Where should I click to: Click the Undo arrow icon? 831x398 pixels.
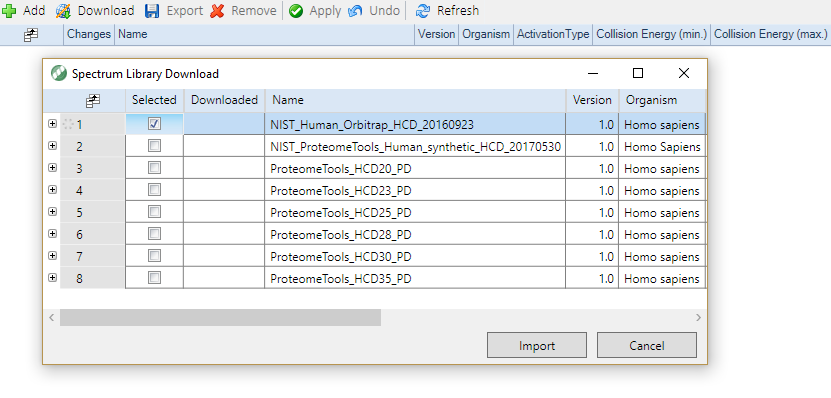pyautogui.click(x=356, y=11)
